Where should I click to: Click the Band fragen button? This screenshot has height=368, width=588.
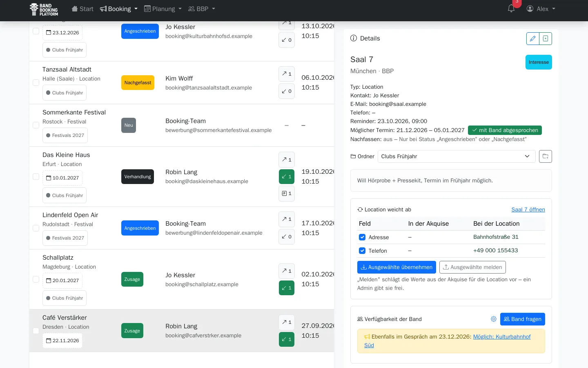click(523, 319)
